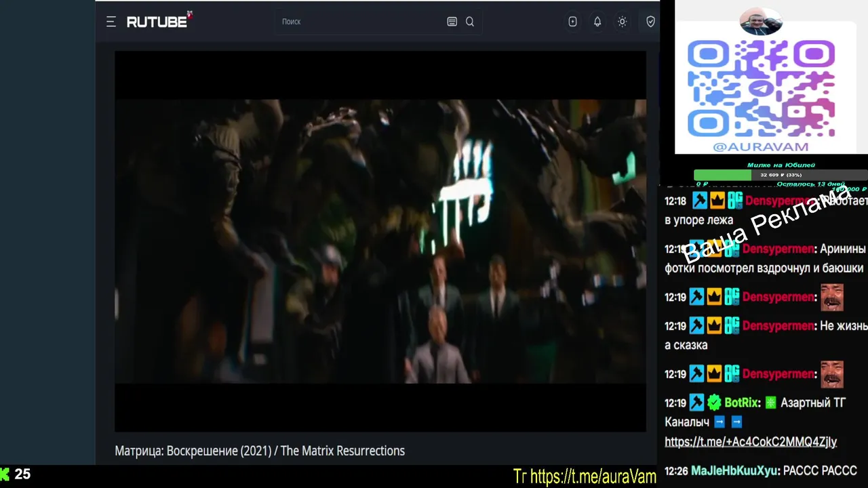Click moderator sword badge on 'Не жизнь' message
This screenshot has width=868, height=488.
coord(697,326)
